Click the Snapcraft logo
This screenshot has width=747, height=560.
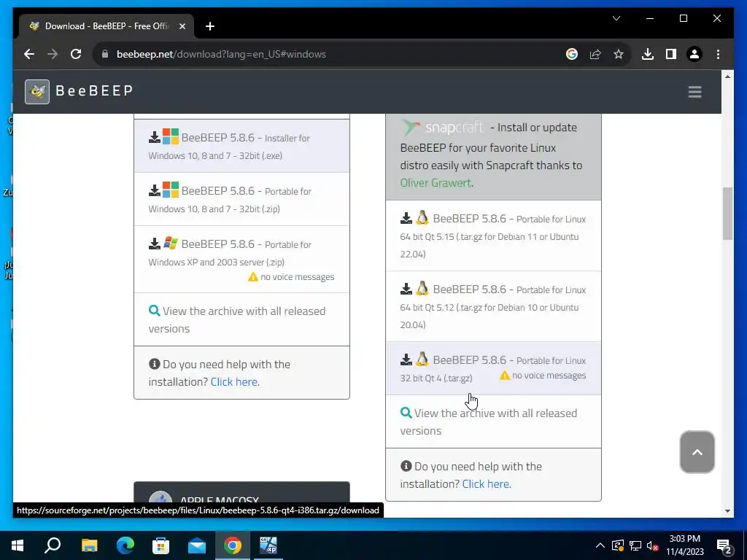pos(443,127)
